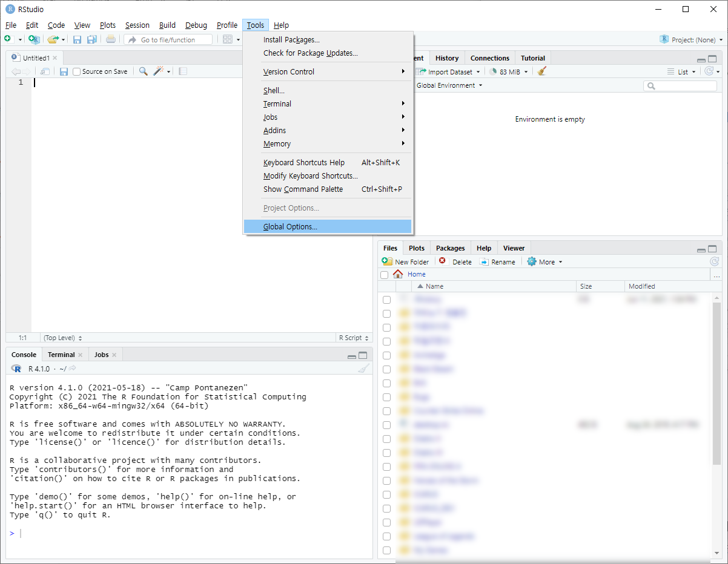Refresh the Files pane listing
Screen dimensions: 728x564
(x=715, y=261)
